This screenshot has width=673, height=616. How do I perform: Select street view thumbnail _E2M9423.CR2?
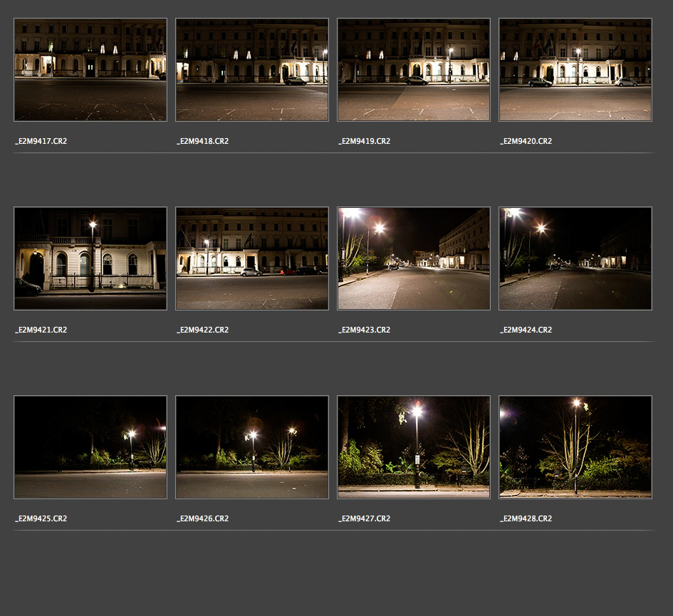pyautogui.click(x=414, y=259)
